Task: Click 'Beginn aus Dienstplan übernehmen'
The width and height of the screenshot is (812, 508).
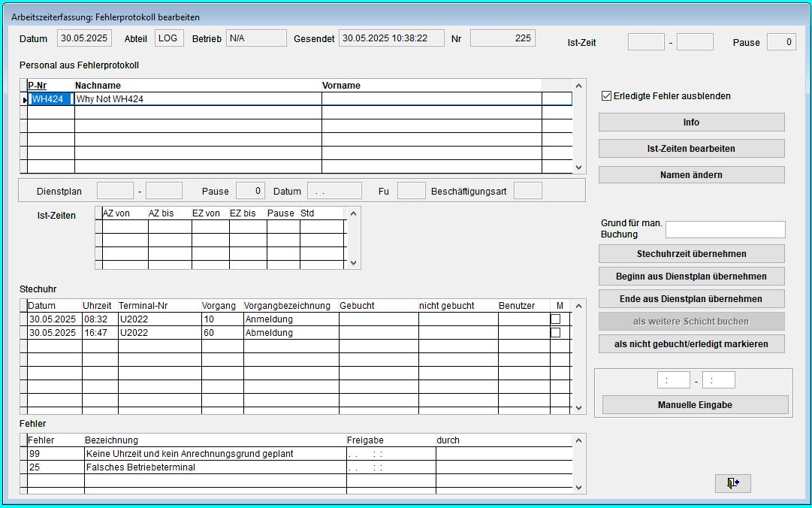Action: (x=691, y=277)
